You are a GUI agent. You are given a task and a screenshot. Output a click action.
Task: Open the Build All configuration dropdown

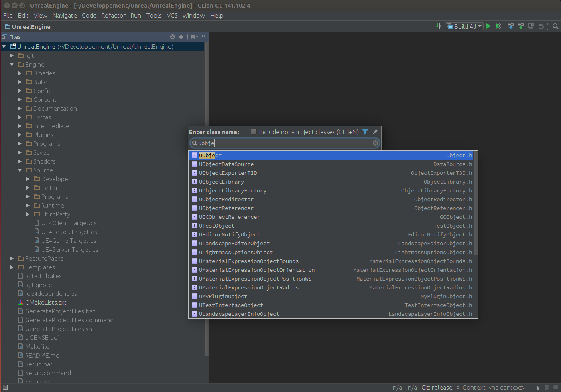pyautogui.click(x=464, y=26)
